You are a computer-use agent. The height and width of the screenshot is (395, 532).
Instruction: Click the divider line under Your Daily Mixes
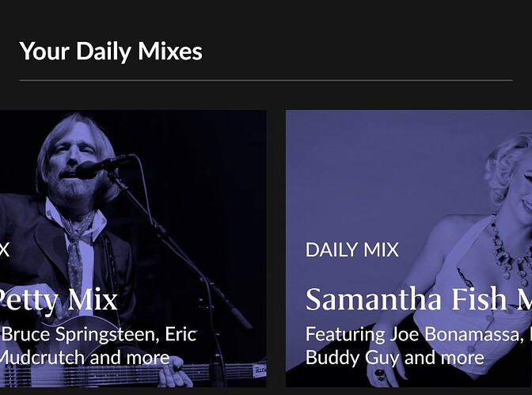point(266,81)
